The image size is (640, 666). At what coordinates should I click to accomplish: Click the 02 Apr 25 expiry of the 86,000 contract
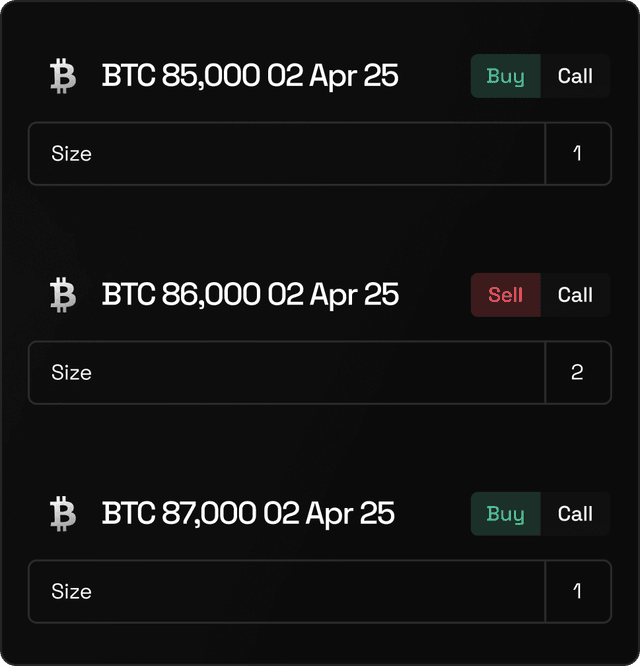pyautogui.click(x=333, y=295)
